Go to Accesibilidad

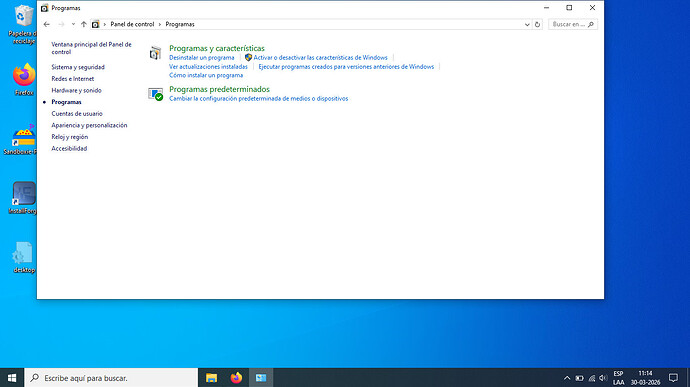click(x=69, y=149)
